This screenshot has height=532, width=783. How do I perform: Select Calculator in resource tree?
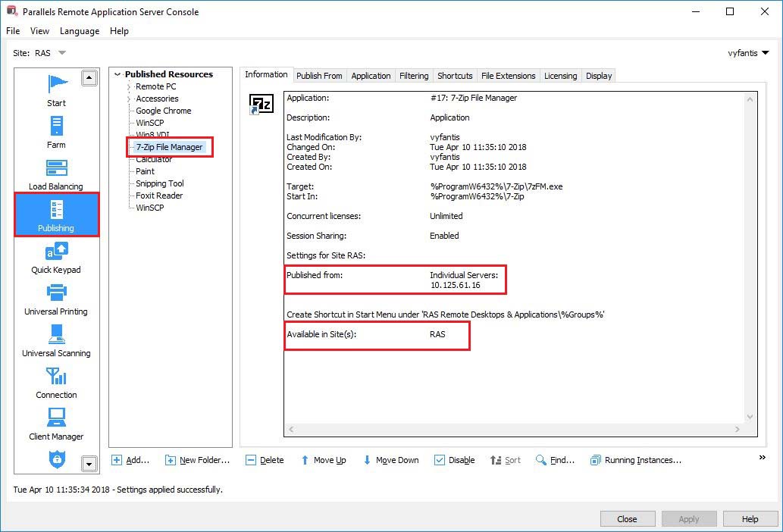tap(154, 160)
